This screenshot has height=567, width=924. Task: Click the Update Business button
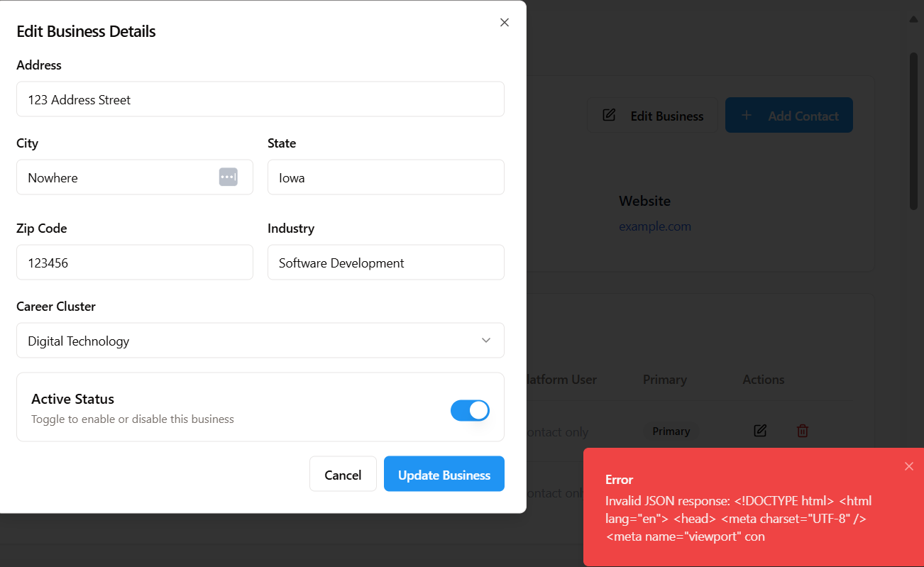point(444,474)
